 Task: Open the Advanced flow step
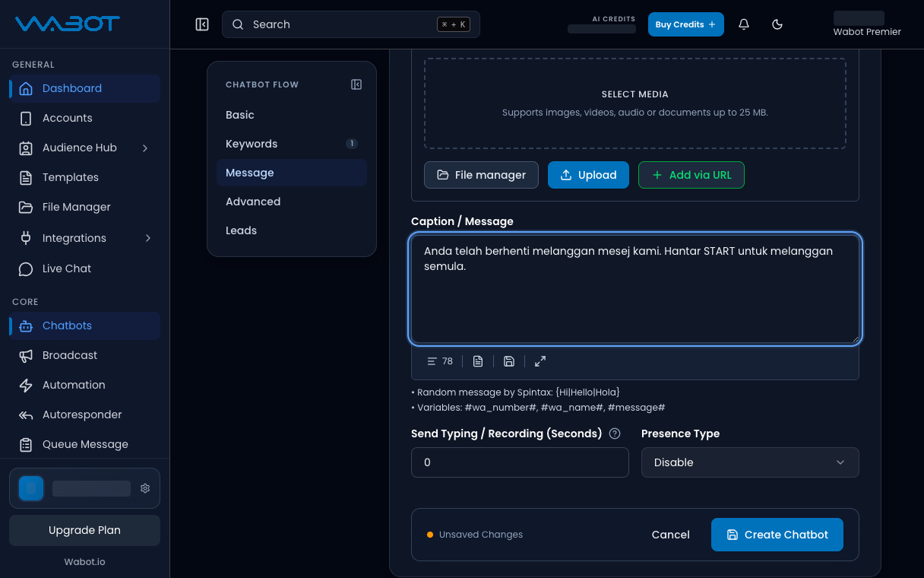[292, 202]
